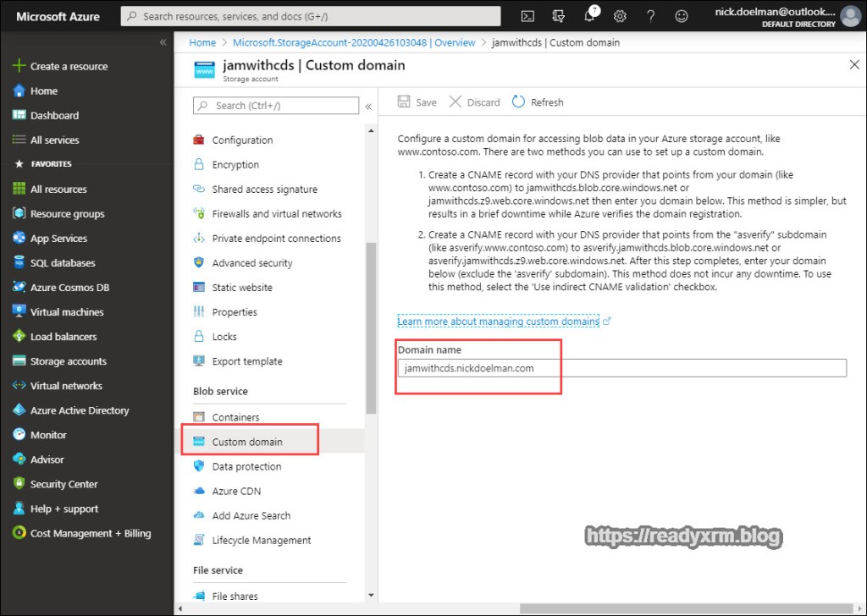
Task: Click the user account avatar
Action: click(x=850, y=16)
